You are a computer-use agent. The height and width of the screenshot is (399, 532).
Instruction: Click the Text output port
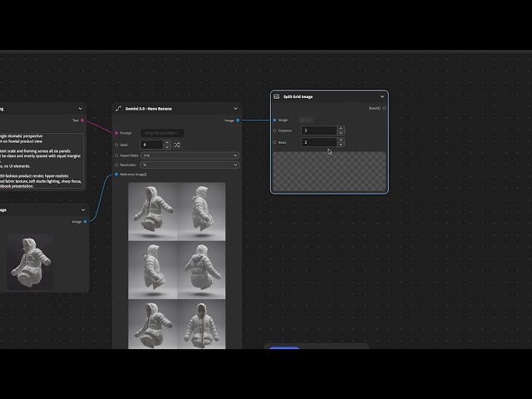(x=82, y=120)
